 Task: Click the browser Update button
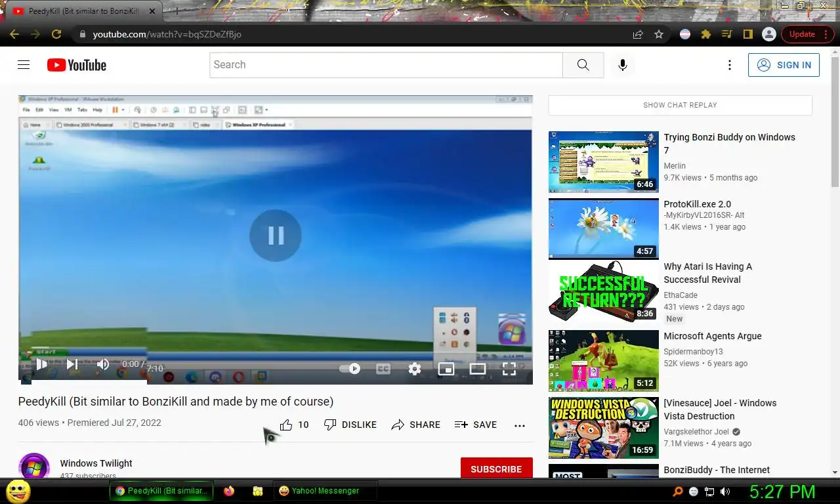(x=807, y=34)
